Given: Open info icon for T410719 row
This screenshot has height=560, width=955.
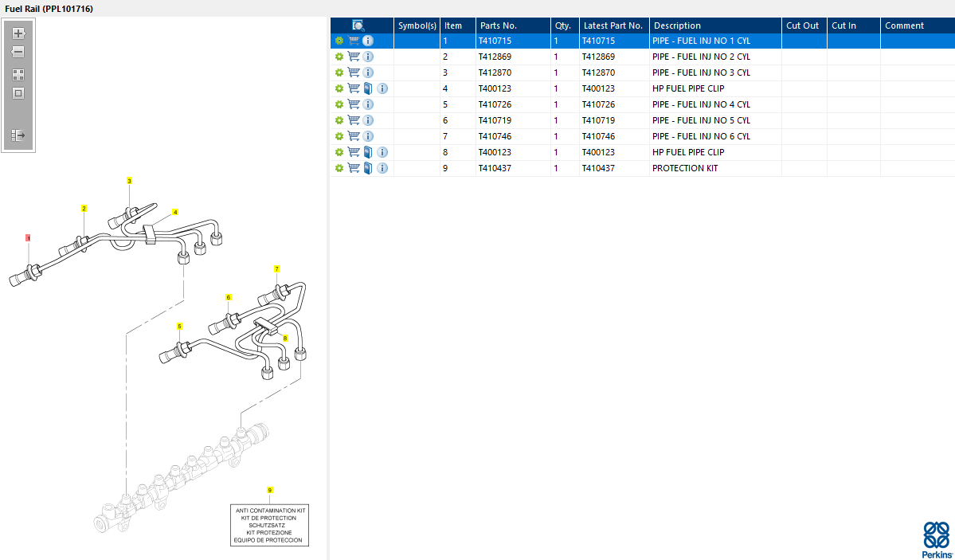Looking at the screenshot, I should click(368, 120).
